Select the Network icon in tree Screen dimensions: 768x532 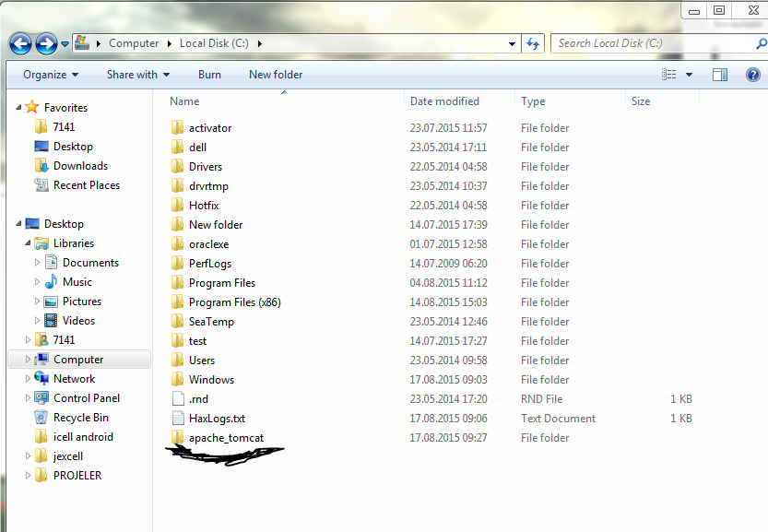point(41,378)
